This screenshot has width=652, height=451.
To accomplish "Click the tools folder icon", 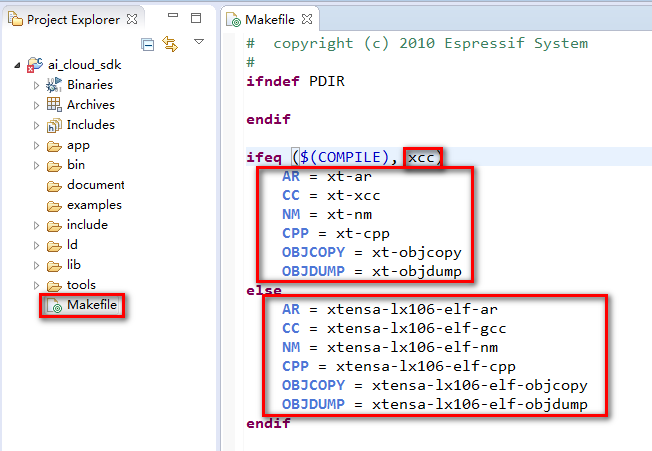I will coord(54,286).
